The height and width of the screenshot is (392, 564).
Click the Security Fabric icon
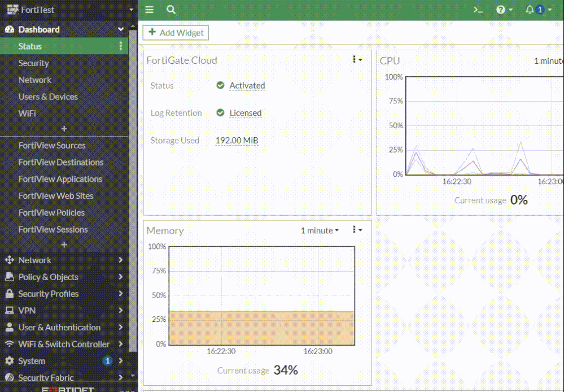[10, 377]
